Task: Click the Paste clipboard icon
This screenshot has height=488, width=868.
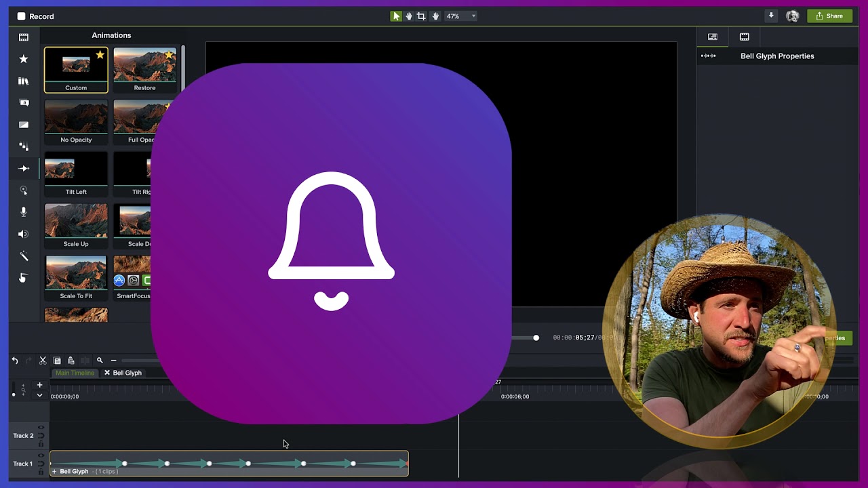Action: [x=71, y=361]
